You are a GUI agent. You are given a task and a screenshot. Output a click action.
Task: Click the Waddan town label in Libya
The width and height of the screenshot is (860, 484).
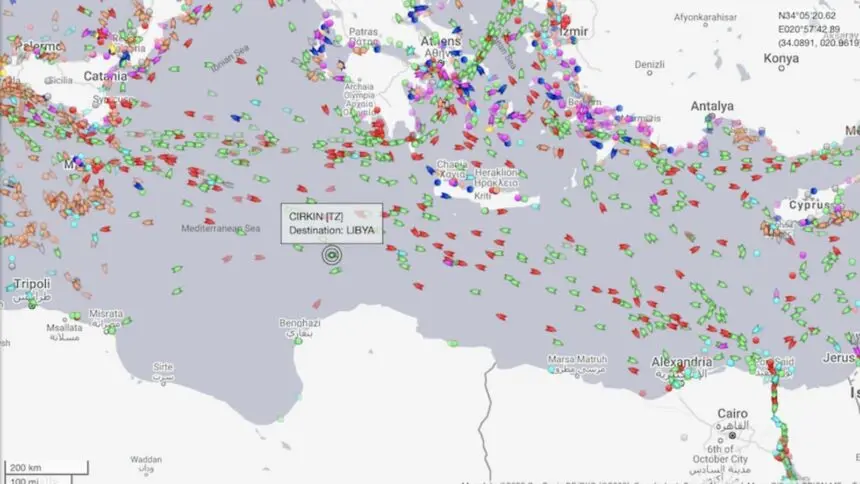point(145,460)
